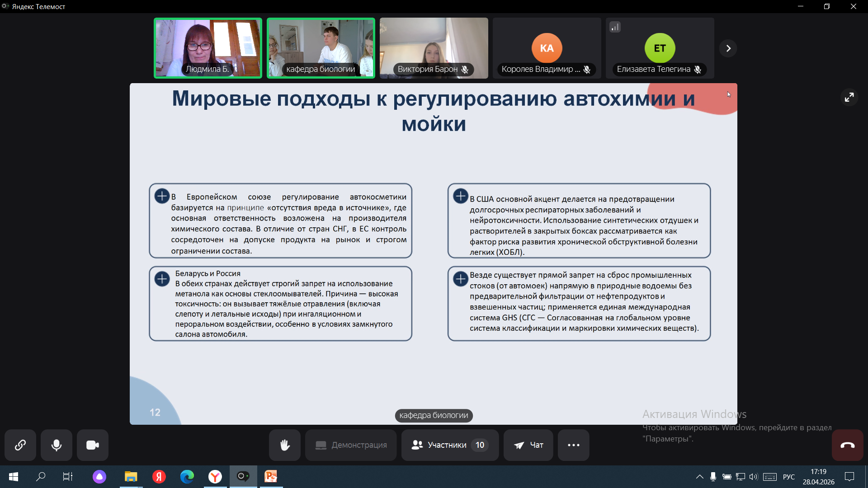Copy the meeting link icon
Image resolution: width=868 pixels, height=488 pixels.
pos(20,445)
